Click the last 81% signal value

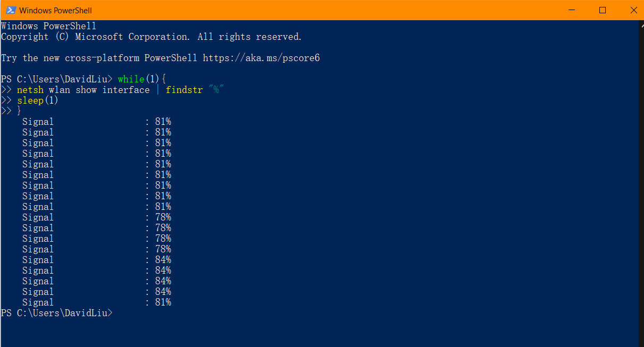coord(163,302)
